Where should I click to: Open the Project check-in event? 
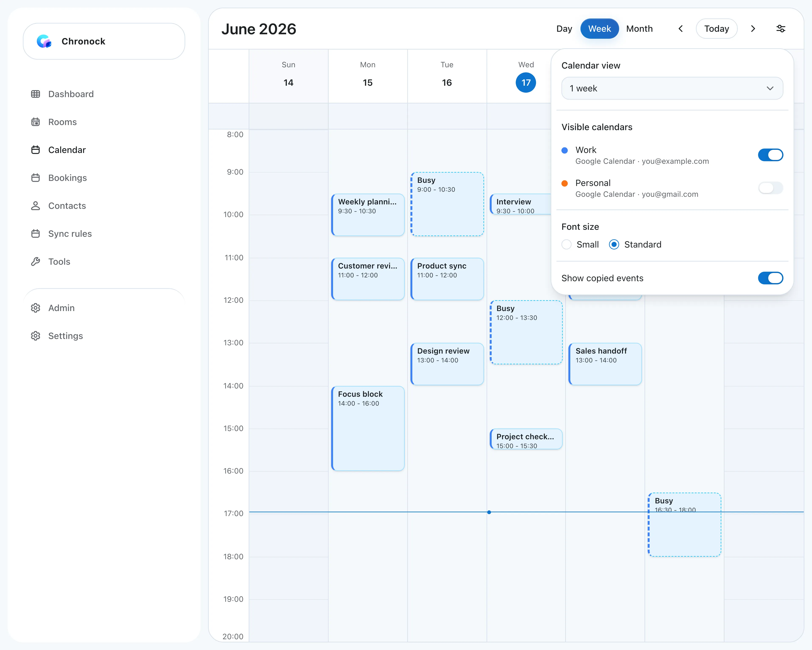coord(526,439)
